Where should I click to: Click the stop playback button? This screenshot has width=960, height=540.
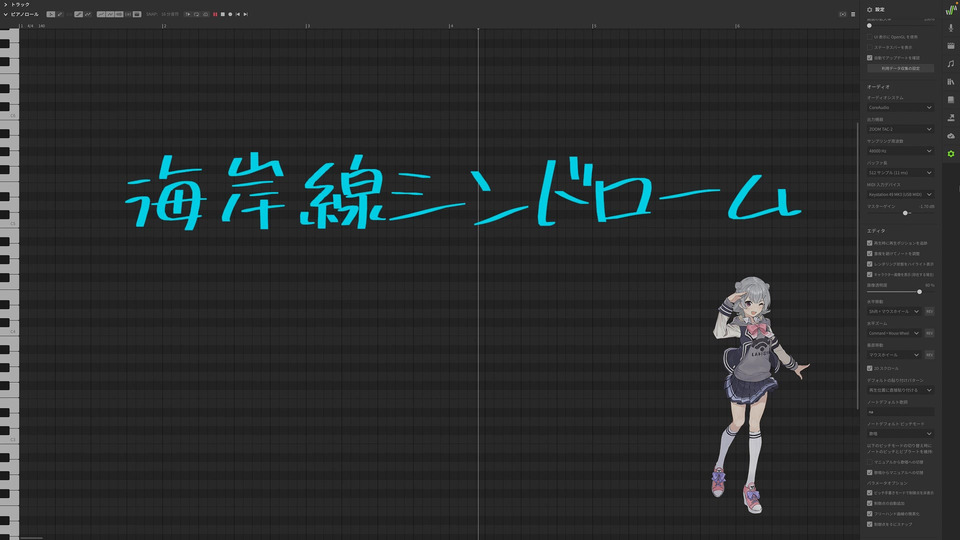click(x=222, y=14)
